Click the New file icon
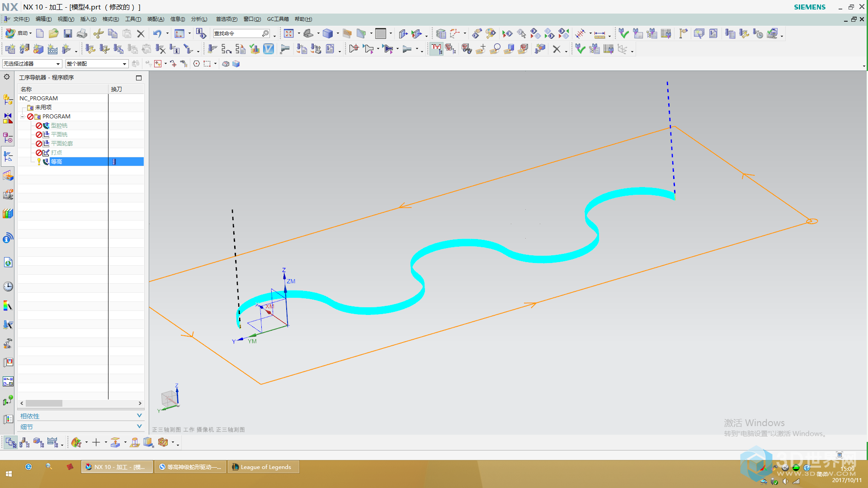This screenshot has height=488, width=868. (x=40, y=33)
